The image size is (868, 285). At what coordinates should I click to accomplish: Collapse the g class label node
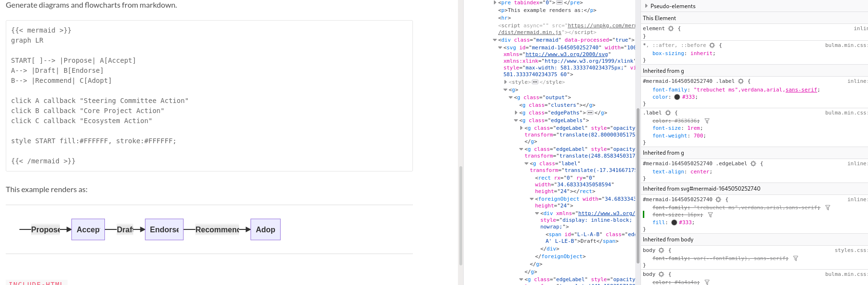[x=526, y=164]
